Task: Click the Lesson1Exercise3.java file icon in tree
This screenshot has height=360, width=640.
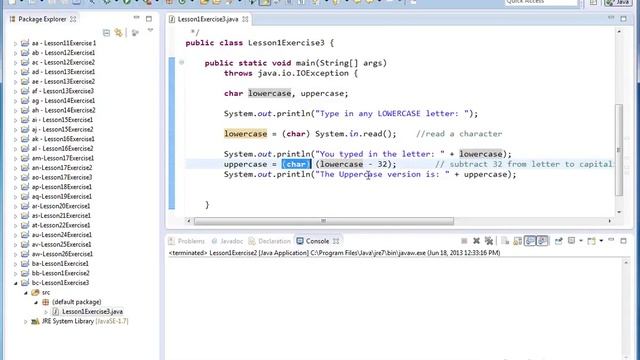Action: pyautogui.click(x=56, y=312)
